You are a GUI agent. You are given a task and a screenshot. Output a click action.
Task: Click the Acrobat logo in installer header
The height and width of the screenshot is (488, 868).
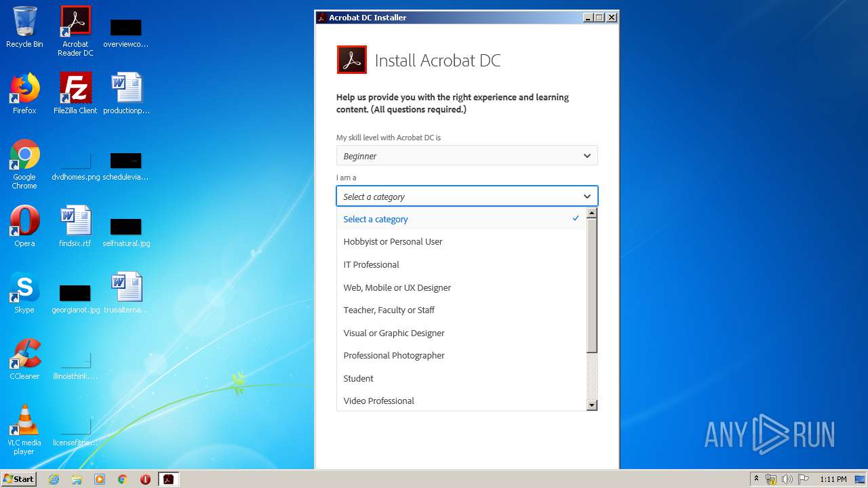coord(351,60)
